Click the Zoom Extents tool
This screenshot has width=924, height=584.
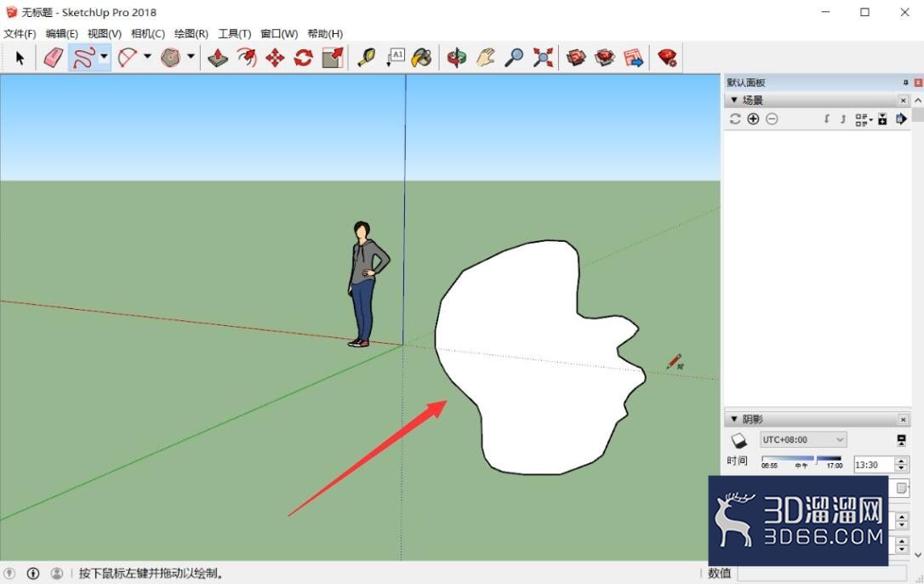[543, 58]
